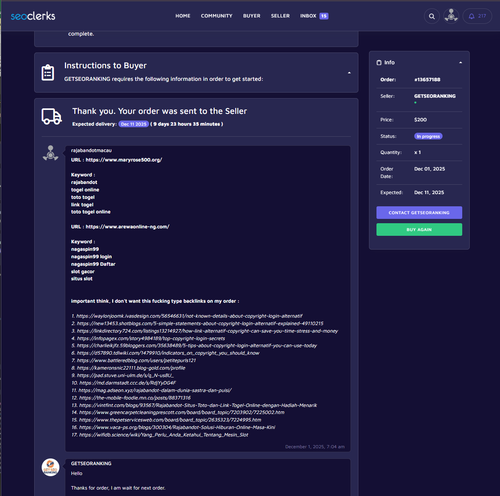Click the Dec 11 2025 delivery badge
This screenshot has width=500, height=496.
133,124
